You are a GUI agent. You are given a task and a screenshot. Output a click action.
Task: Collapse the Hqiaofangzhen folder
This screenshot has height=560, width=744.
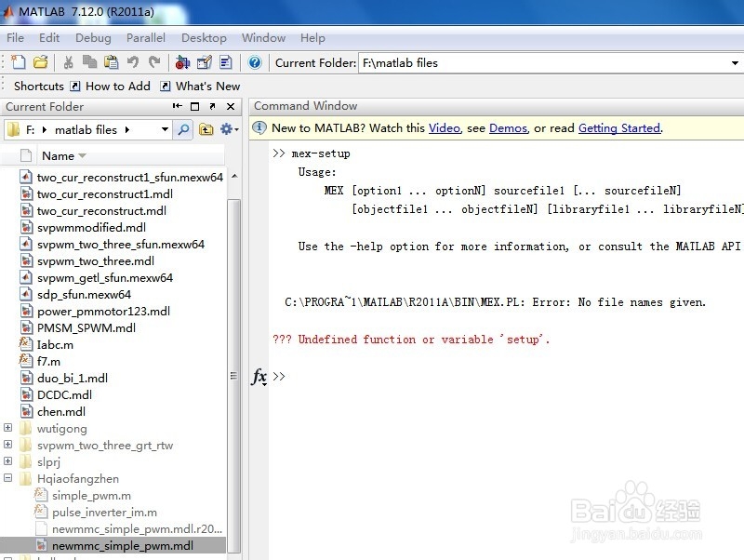(8, 478)
